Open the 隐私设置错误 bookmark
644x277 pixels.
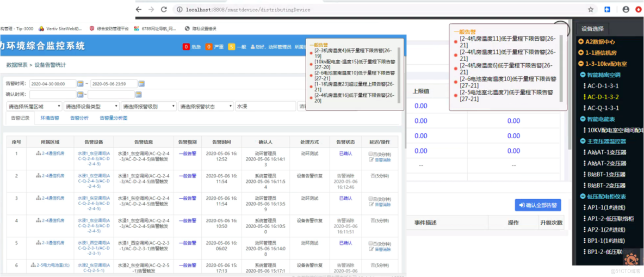coord(200,29)
